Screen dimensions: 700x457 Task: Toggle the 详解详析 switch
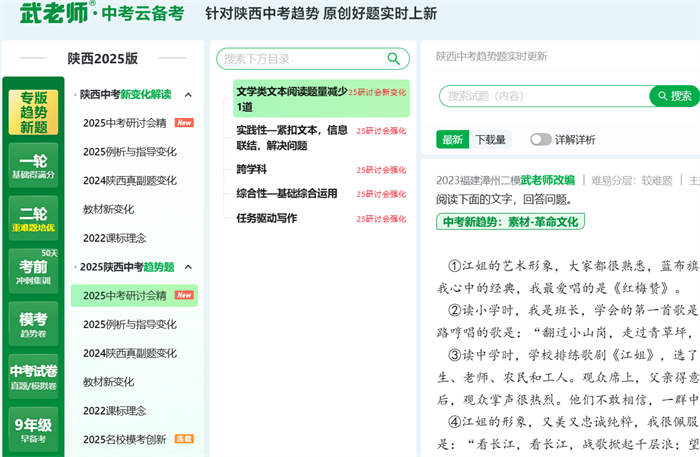[541, 140]
